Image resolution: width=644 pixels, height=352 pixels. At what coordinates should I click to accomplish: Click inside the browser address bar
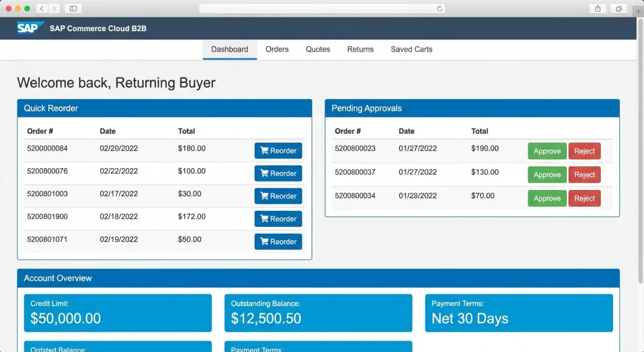[x=322, y=9]
